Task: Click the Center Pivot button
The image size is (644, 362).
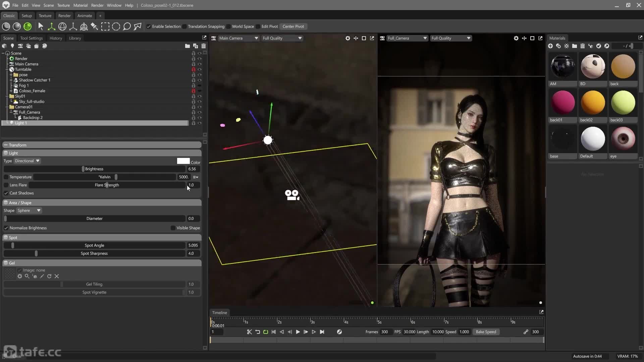Action: [x=293, y=26]
